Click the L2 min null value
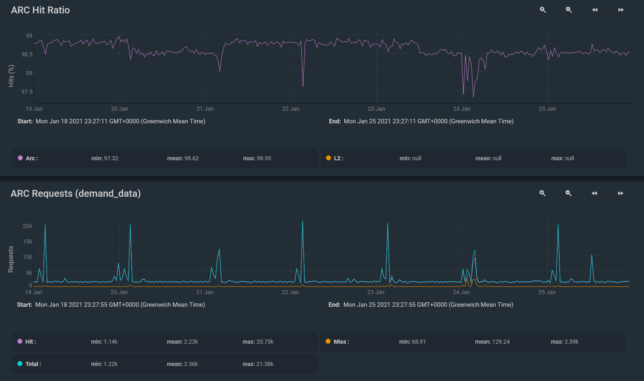Image resolution: width=644 pixels, height=381 pixels. [x=410, y=158]
